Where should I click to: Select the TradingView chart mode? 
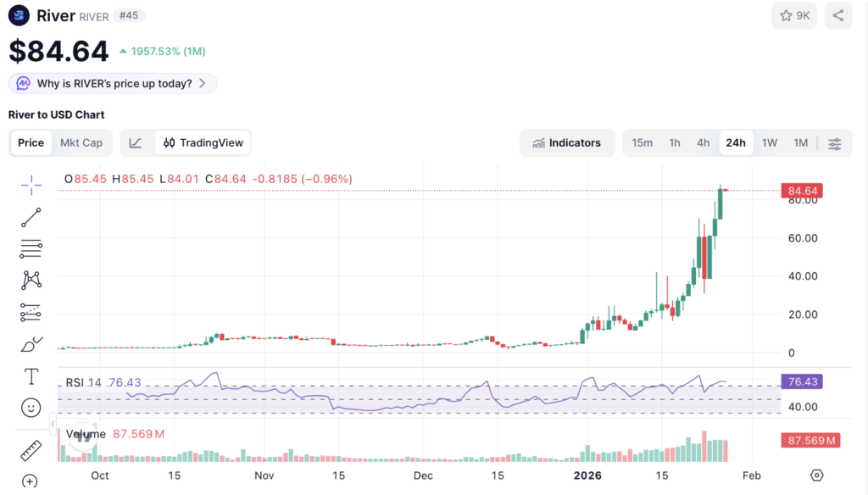[x=203, y=143]
